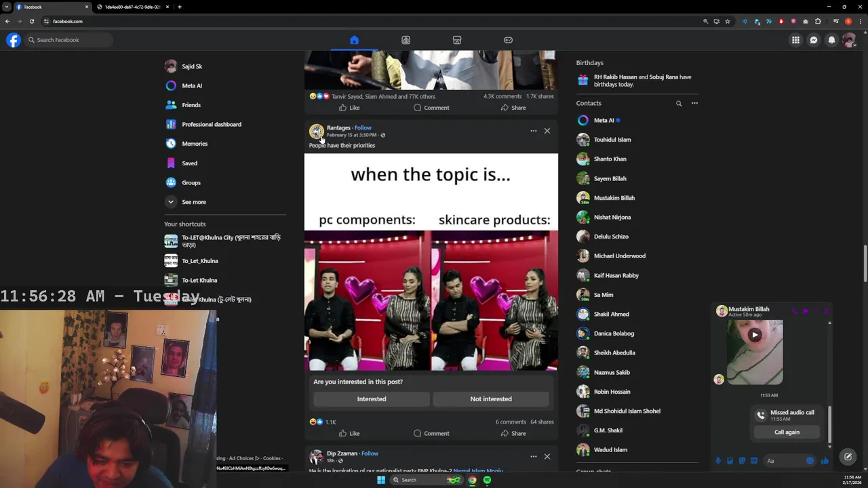Share the Rantages post

(x=513, y=434)
